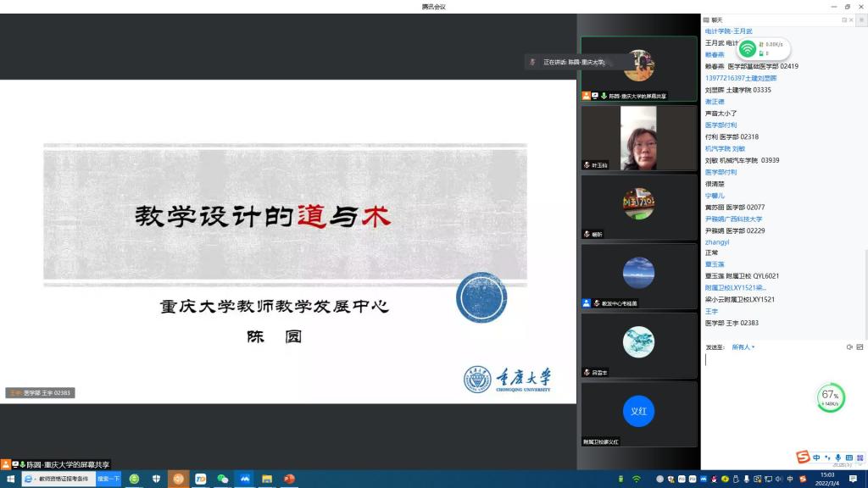Click the screen sharing label at bottom left

coord(55,465)
